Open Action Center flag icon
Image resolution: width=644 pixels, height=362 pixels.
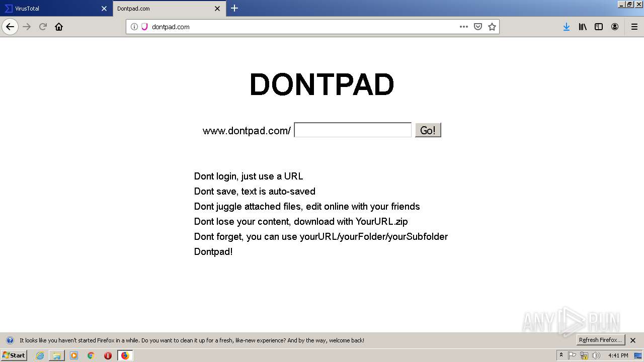coord(572,355)
